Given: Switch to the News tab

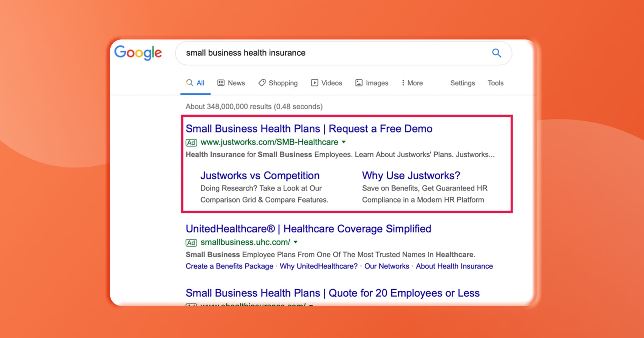Looking at the screenshot, I should (x=231, y=83).
